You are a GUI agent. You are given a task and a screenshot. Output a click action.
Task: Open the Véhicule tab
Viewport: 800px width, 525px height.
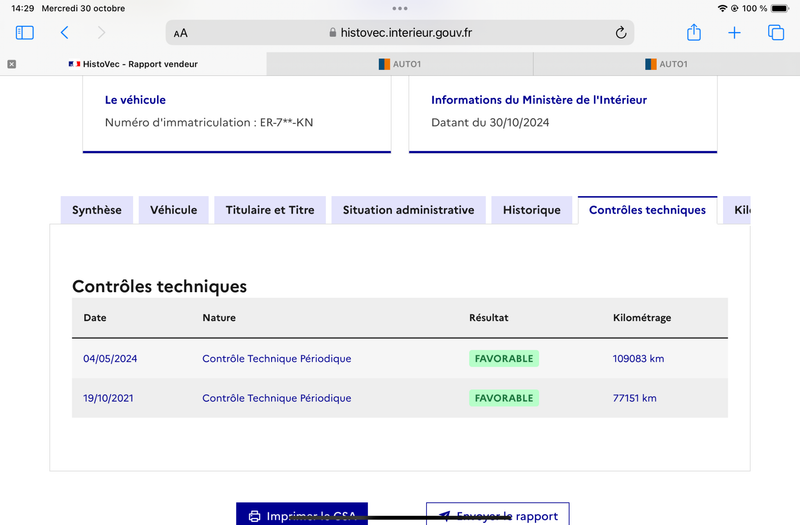pyautogui.click(x=173, y=210)
